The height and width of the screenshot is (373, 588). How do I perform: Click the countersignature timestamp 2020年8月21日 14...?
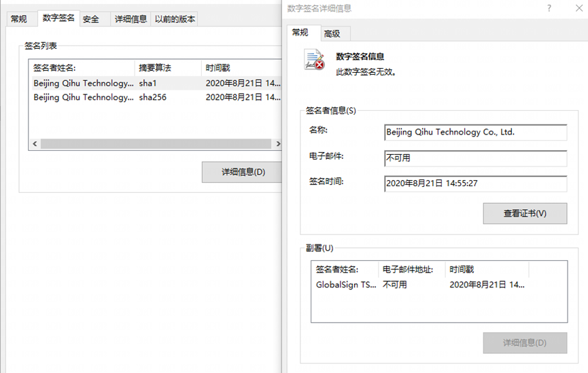tap(487, 285)
